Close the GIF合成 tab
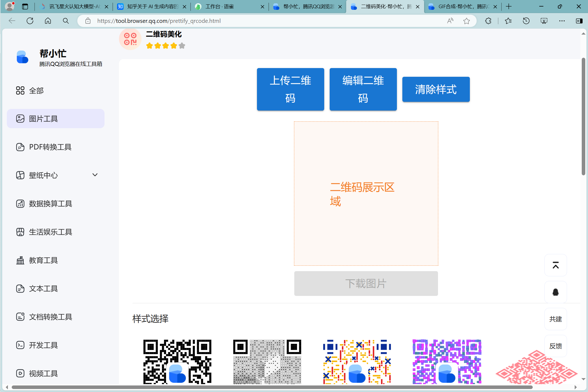 [495, 7]
